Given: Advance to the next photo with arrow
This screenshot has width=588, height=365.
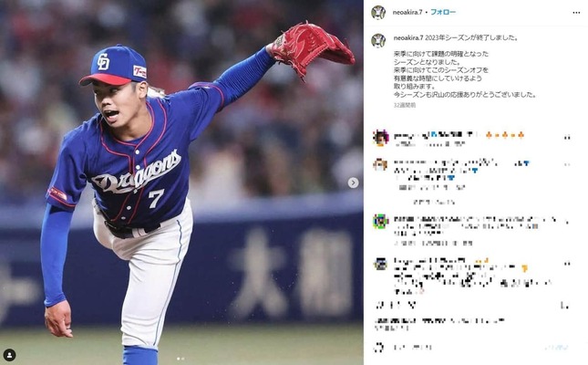Looking at the screenshot, I should 353,182.
